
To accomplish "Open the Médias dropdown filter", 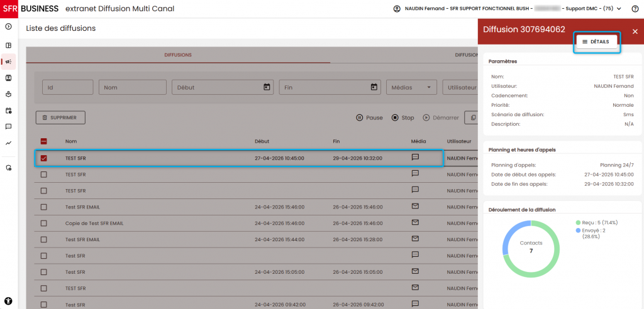I will (x=411, y=87).
